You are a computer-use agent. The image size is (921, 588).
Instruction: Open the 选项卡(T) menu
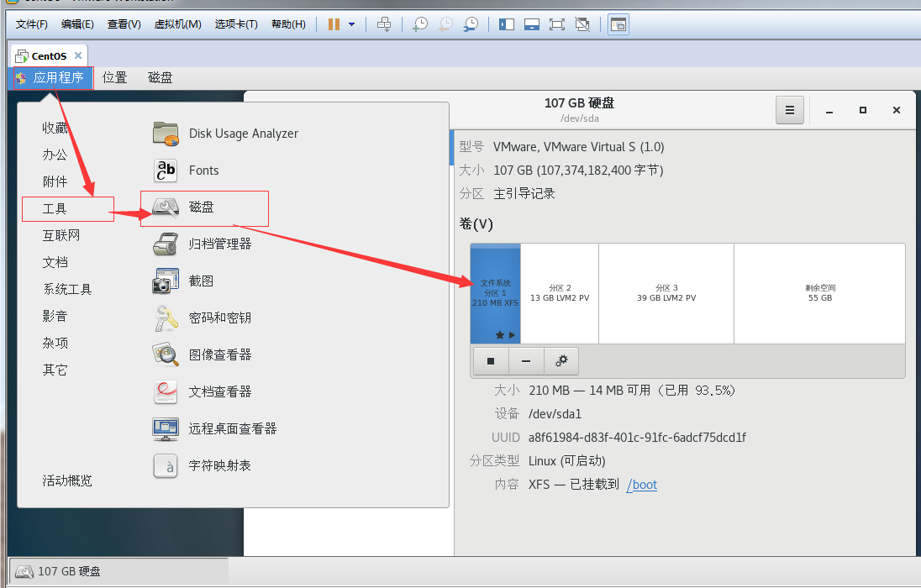(x=236, y=24)
